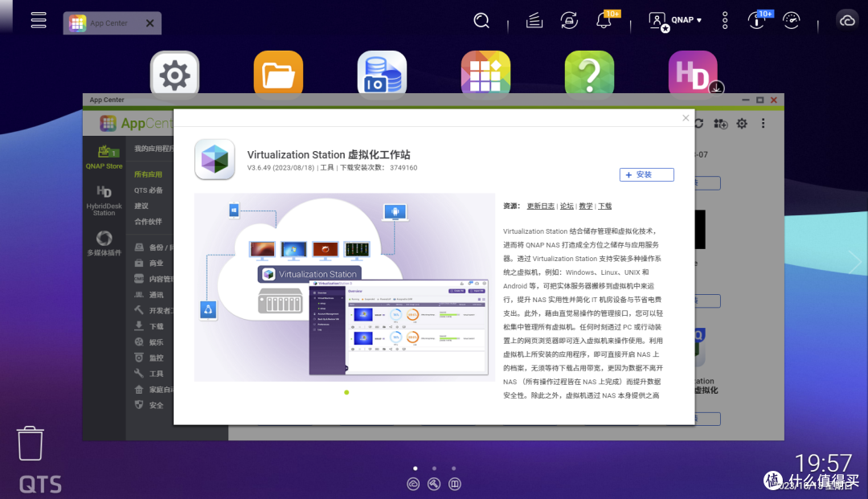Viewport: 868px width, 499px height.
Task: Click the Virtualization Station screenshot preview
Action: [x=344, y=287]
